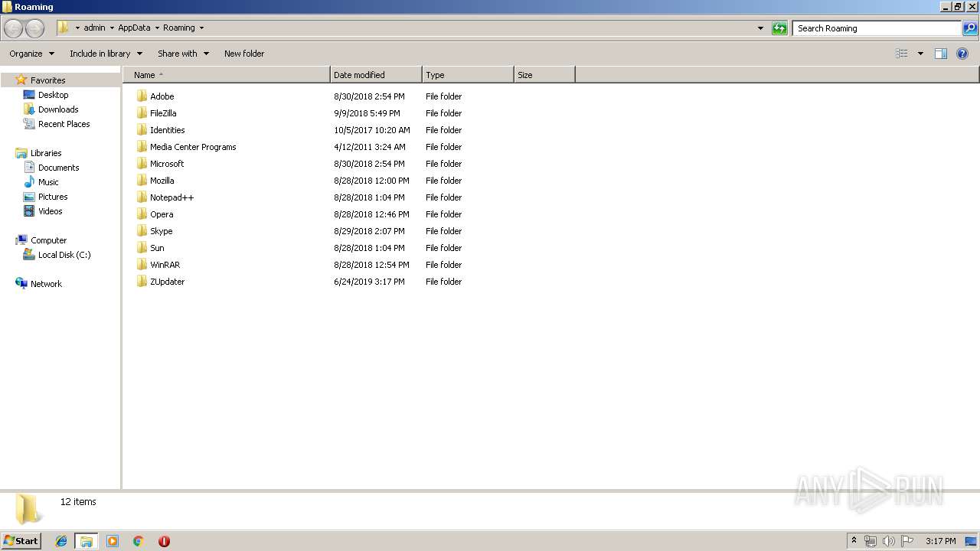Select the ZUpdater folder icon
This screenshot has width=980, height=551.
click(142, 282)
